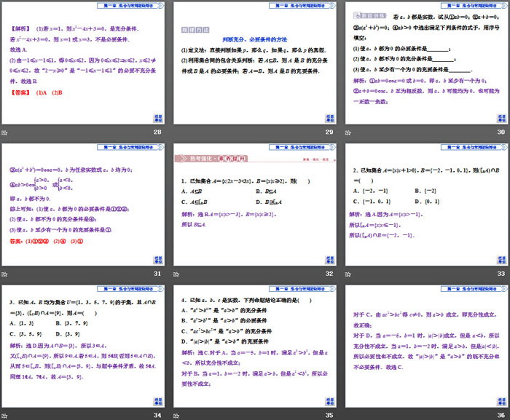Click the animation star under slide 34

[x=5, y=415]
